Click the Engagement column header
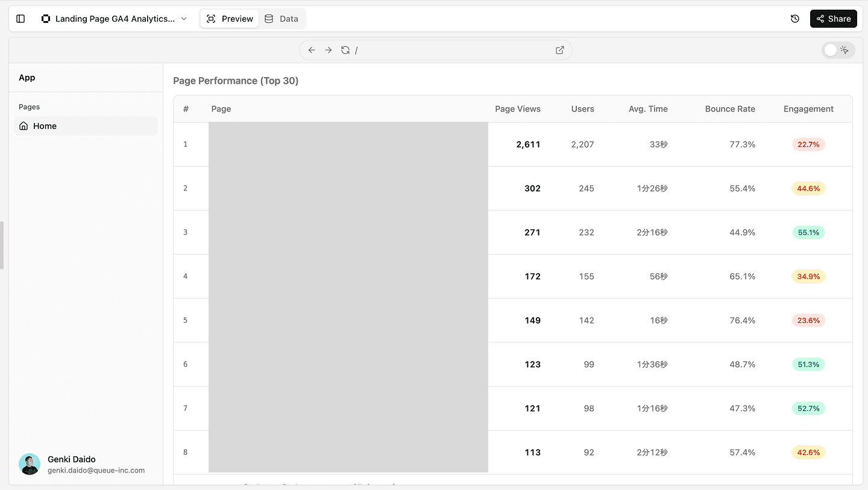 click(808, 109)
